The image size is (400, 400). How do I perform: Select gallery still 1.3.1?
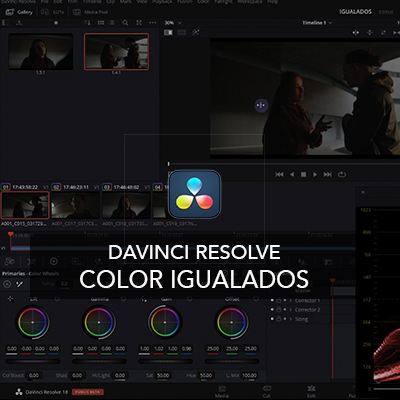41,51
